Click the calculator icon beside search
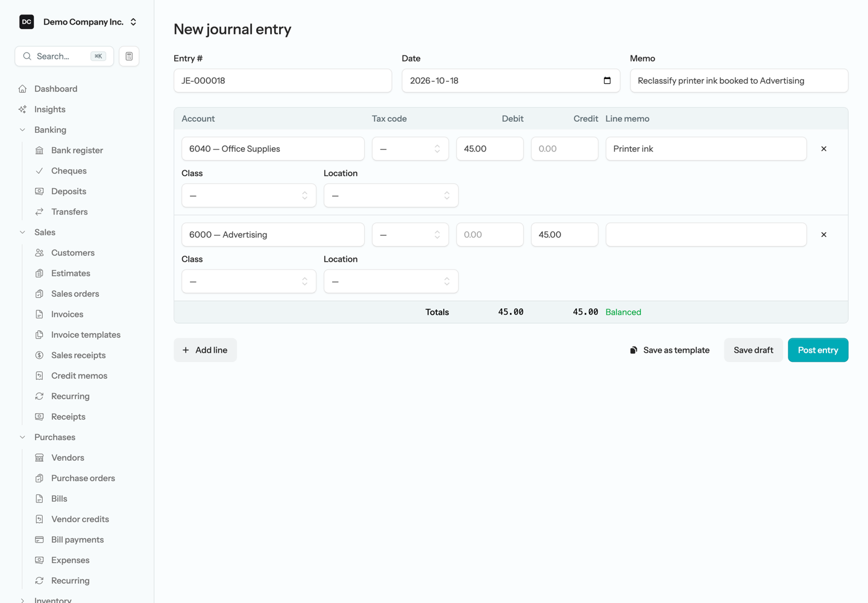The width and height of the screenshot is (868, 603). coord(129,56)
